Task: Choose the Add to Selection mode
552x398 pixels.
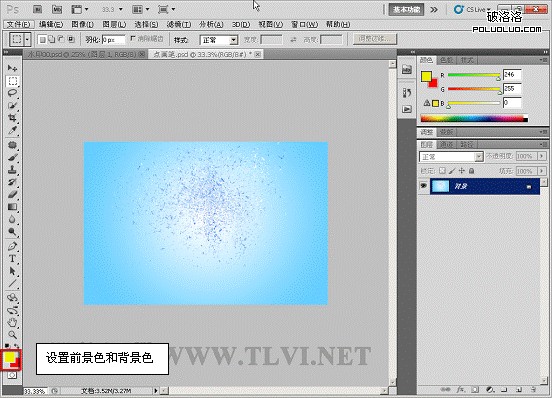Action: tap(52, 39)
